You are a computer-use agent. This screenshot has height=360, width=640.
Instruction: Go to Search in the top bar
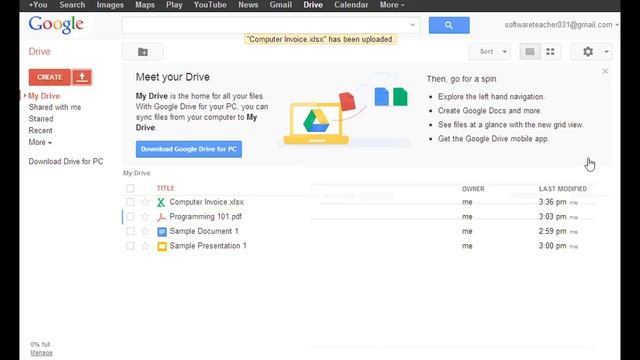(72, 5)
